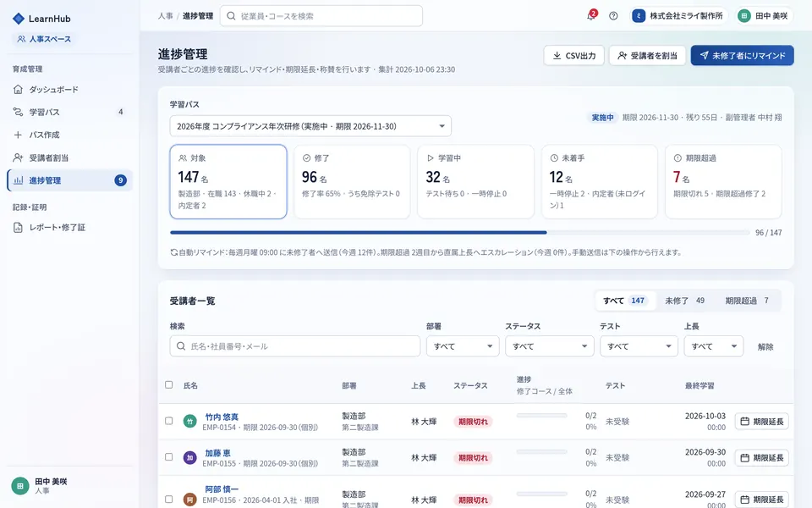The image size is (812, 508).
Task: Click the help question mark icon
Action: 613,16
